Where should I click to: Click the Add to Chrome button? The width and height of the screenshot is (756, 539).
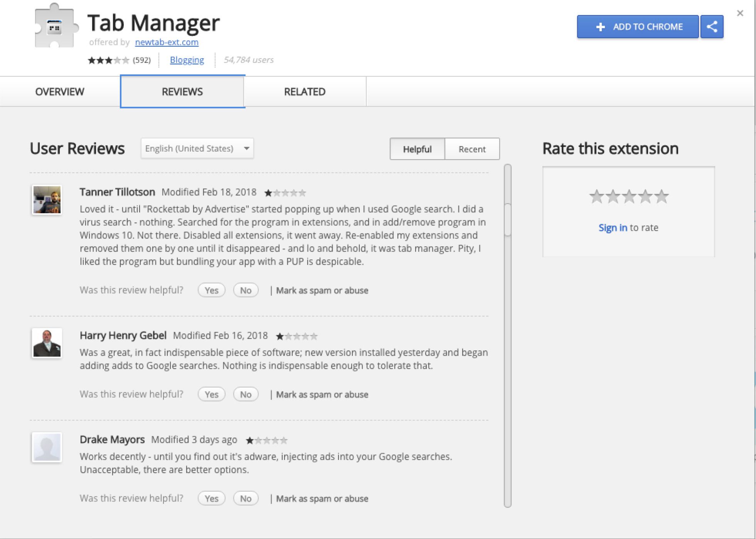pyautogui.click(x=638, y=27)
